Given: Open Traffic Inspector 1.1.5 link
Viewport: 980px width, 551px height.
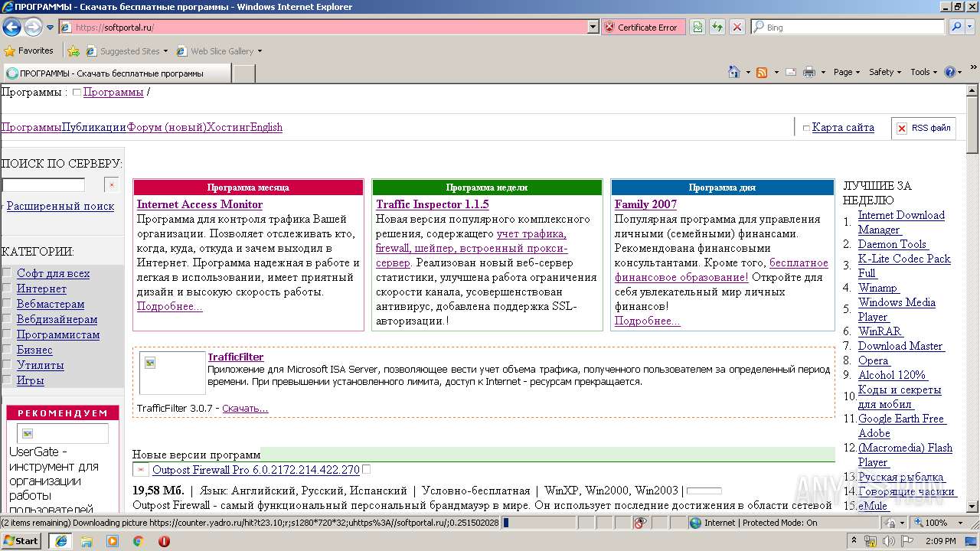Looking at the screenshot, I should 433,204.
